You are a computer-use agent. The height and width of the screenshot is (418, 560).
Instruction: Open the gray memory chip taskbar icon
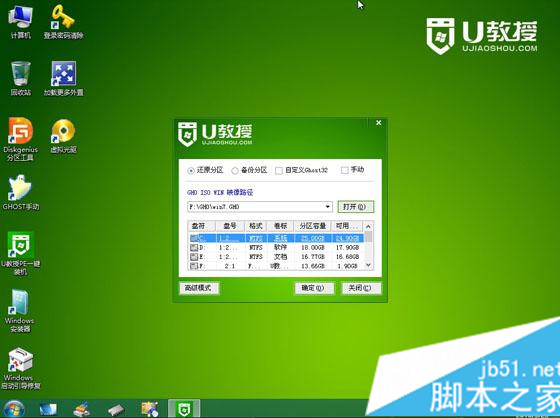116,409
